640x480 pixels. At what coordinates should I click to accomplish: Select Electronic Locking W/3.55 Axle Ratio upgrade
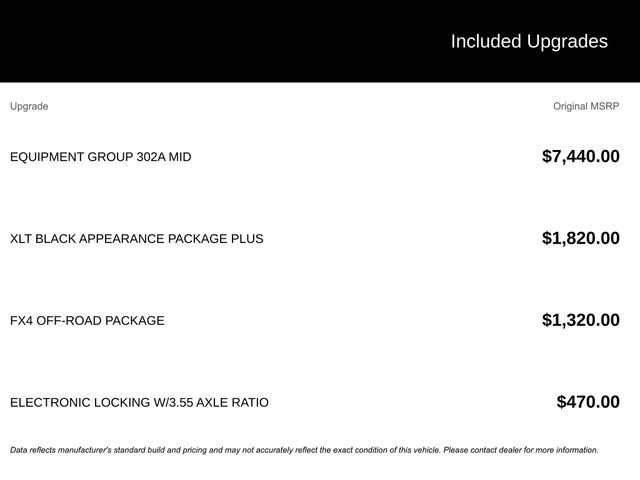[x=139, y=403]
